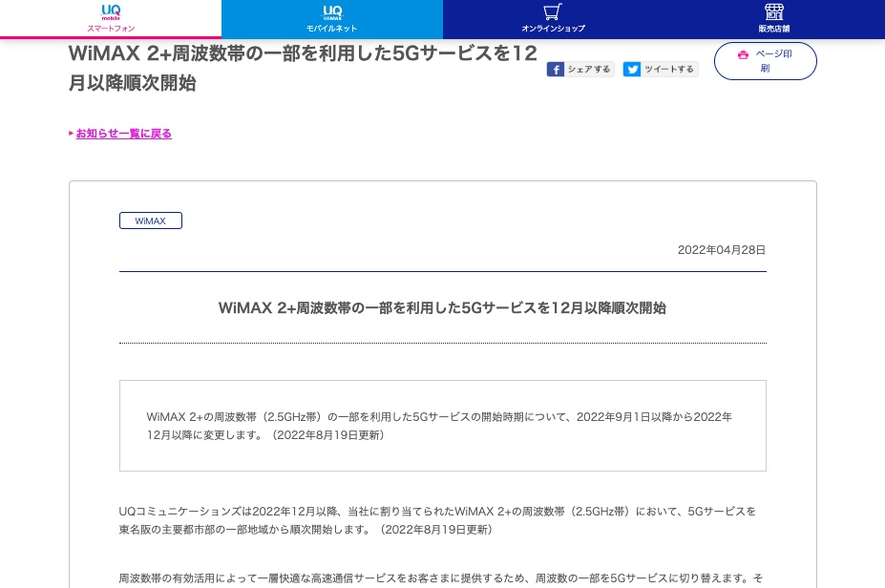The height and width of the screenshot is (588, 885).
Task: Click the paragraph starting 周波数帯の有効活用
Action: (441, 578)
